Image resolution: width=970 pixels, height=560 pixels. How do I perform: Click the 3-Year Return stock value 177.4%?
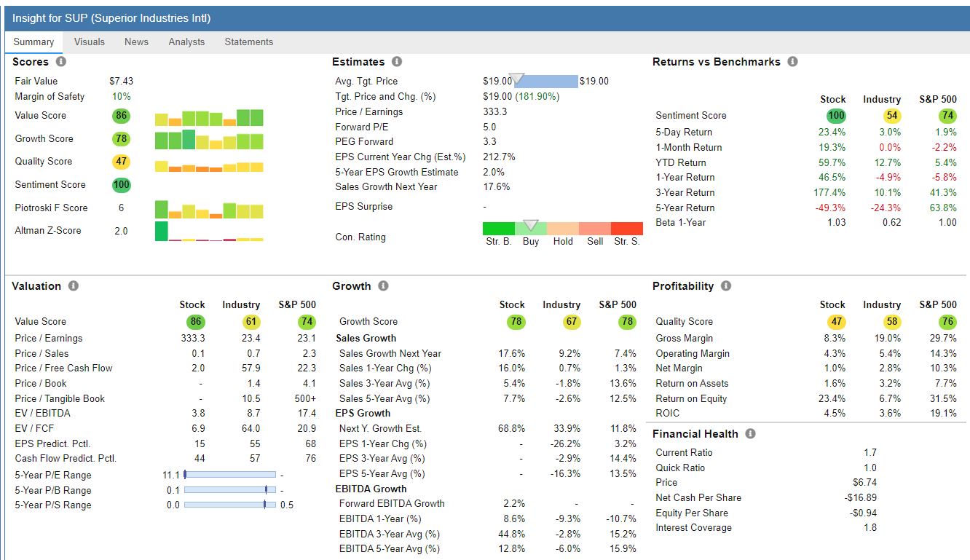click(x=829, y=193)
